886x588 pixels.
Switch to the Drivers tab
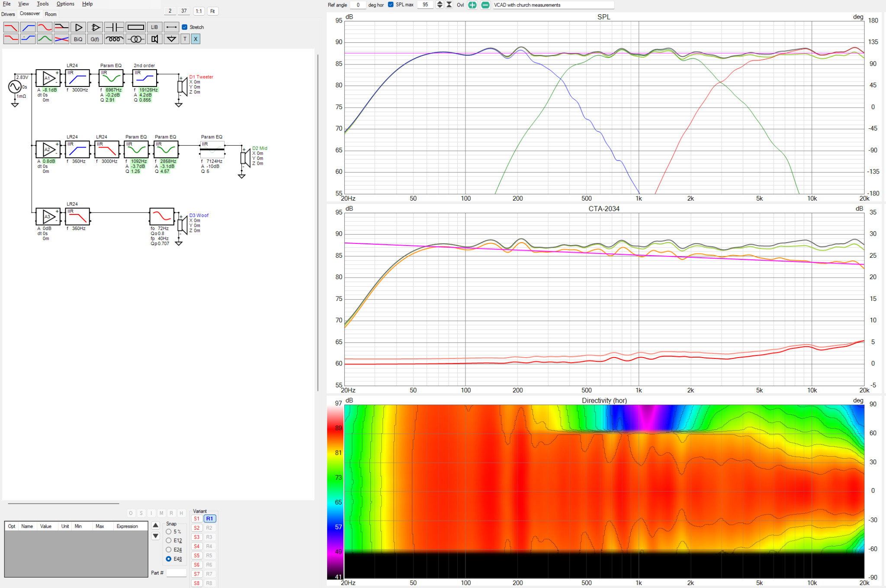point(8,14)
